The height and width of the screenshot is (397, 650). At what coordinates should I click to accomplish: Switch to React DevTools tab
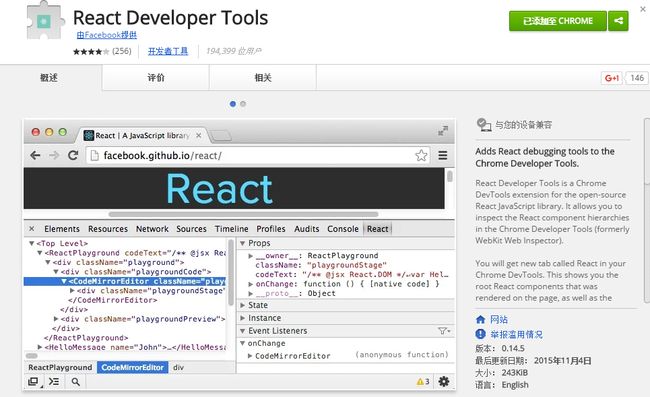point(378,229)
